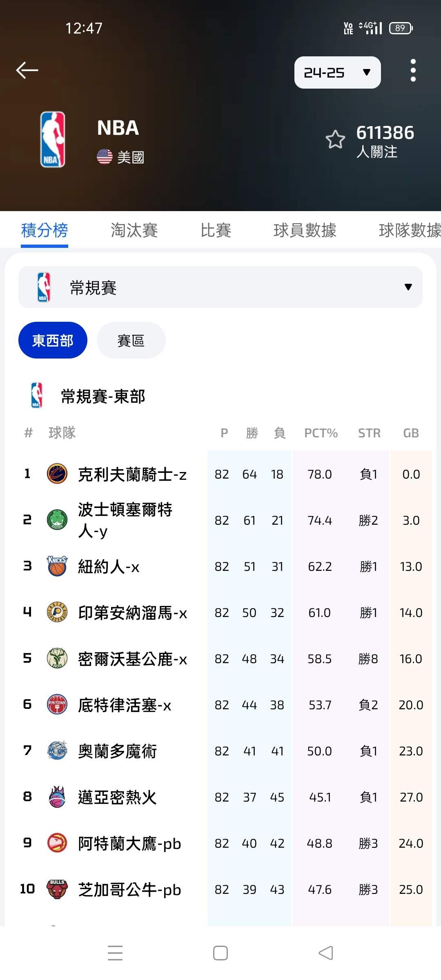Tap the Chicago Bulls team logo
This screenshot has width=441, height=980.
[x=57, y=889]
